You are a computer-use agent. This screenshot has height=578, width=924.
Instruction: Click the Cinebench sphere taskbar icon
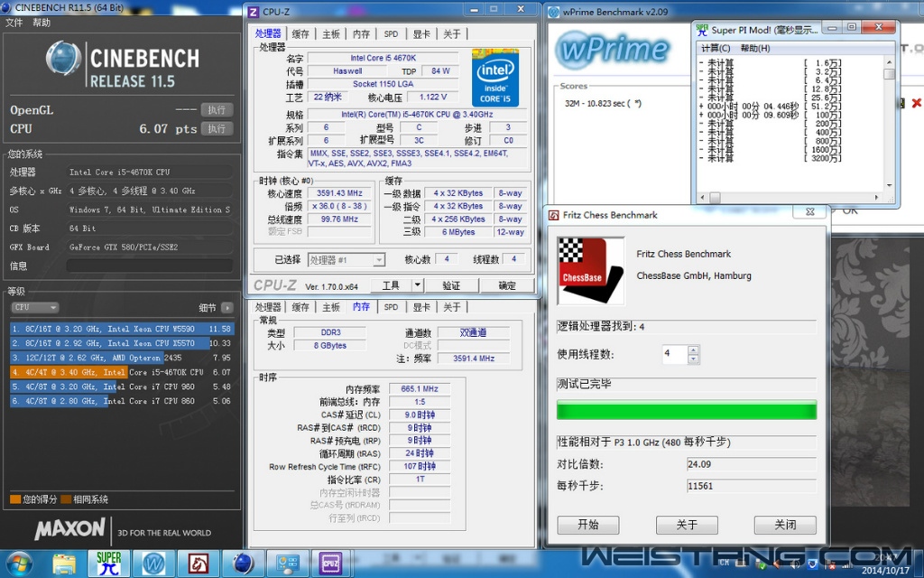(243, 563)
